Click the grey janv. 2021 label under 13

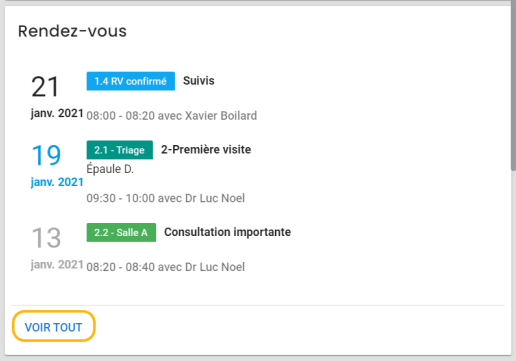(x=57, y=264)
